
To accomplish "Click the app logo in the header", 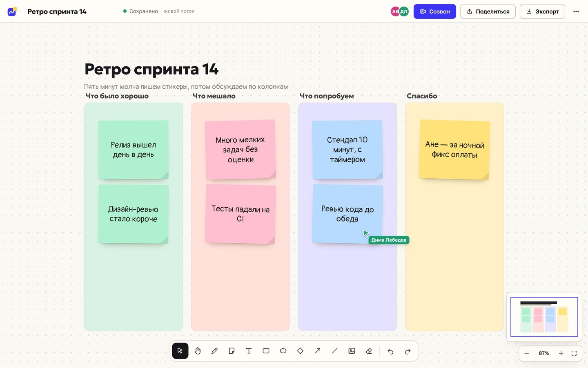I will click(12, 11).
